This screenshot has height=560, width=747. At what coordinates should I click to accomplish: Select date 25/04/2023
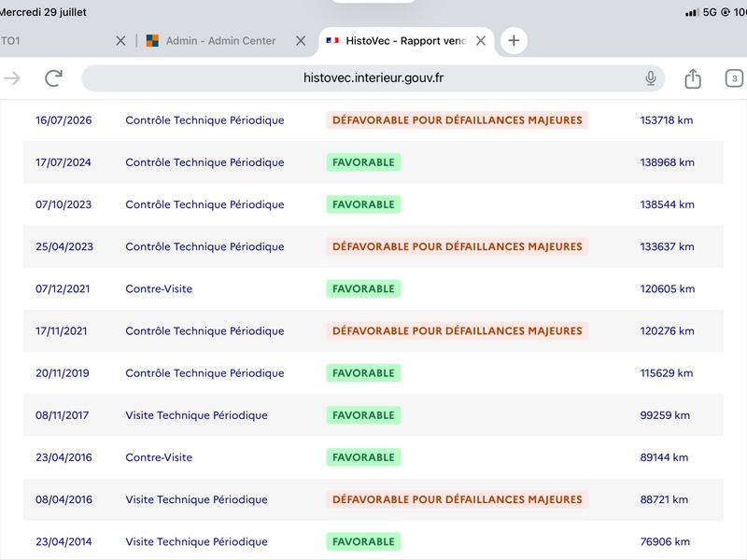pyautogui.click(x=64, y=246)
